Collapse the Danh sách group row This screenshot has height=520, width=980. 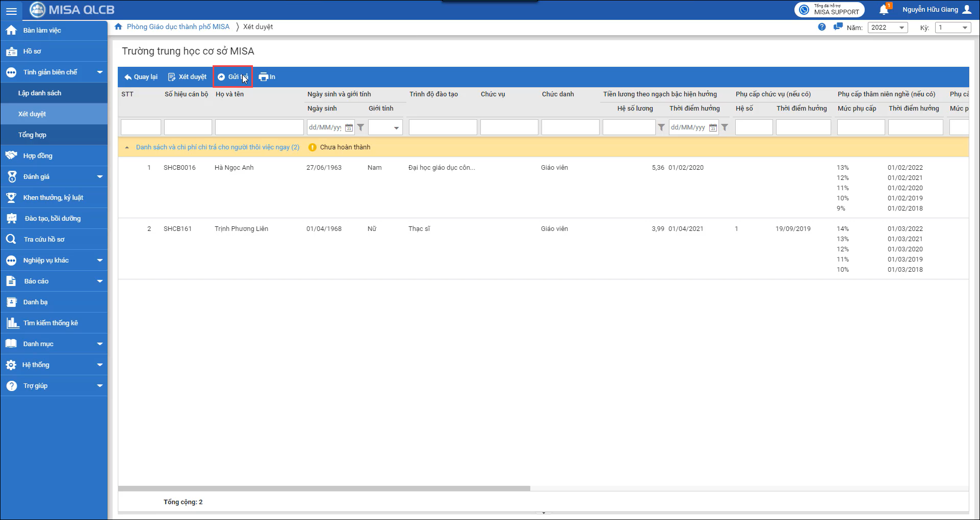(127, 147)
